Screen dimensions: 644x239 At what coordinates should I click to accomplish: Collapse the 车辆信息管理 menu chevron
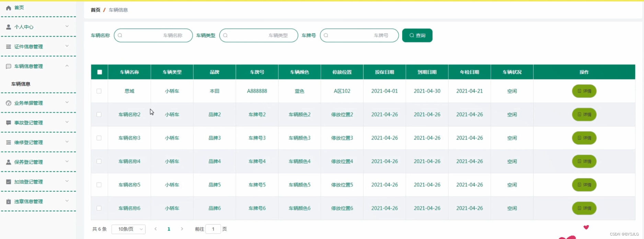(67, 66)
